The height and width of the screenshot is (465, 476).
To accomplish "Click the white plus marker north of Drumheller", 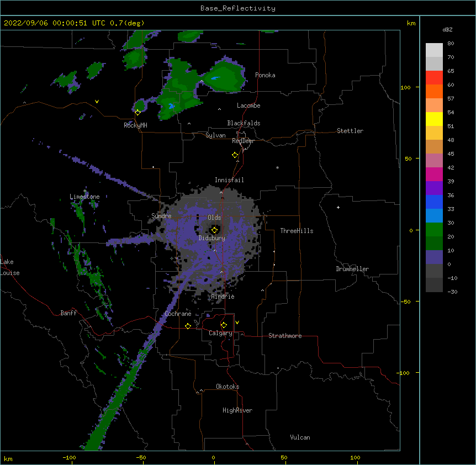I will click(x=338, y=207).
